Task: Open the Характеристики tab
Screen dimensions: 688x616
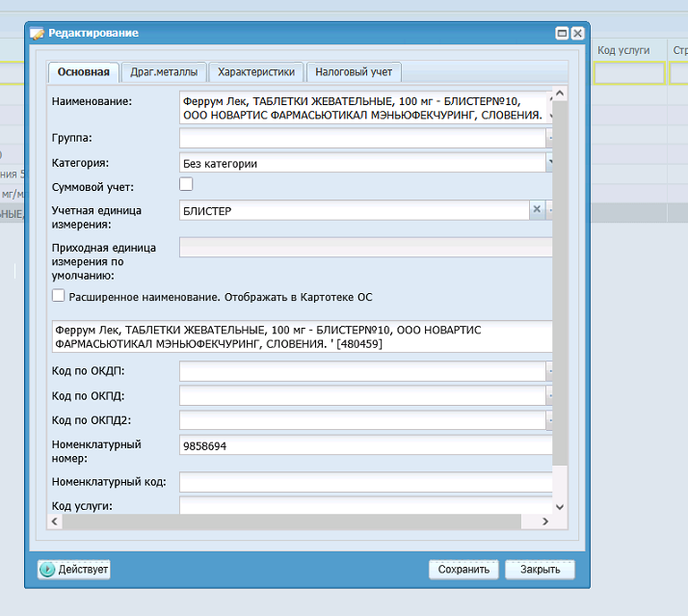Action: 256,72
